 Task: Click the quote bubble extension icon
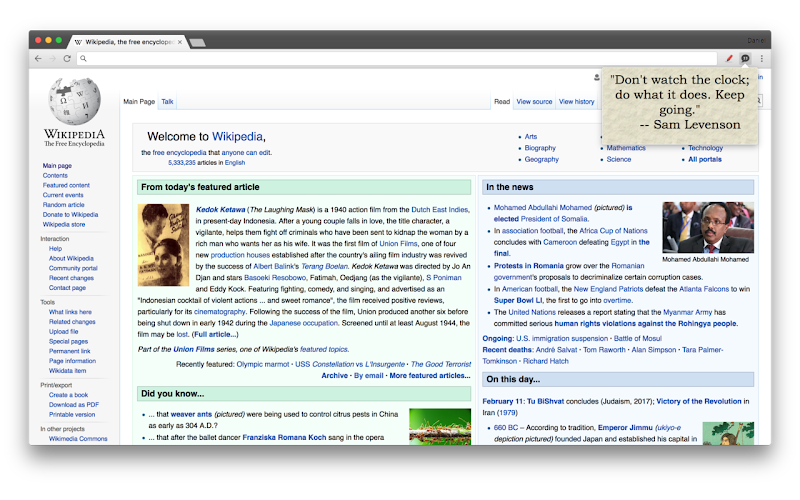coord(745,59)
